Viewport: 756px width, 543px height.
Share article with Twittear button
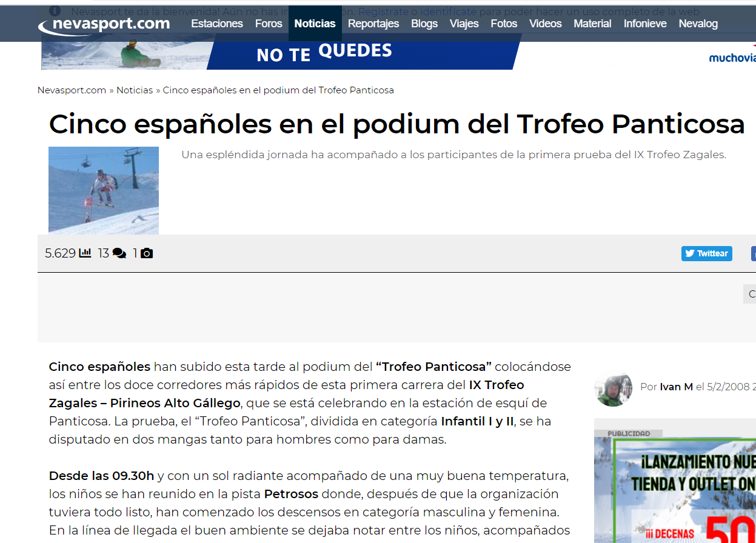tap(706, 253)
